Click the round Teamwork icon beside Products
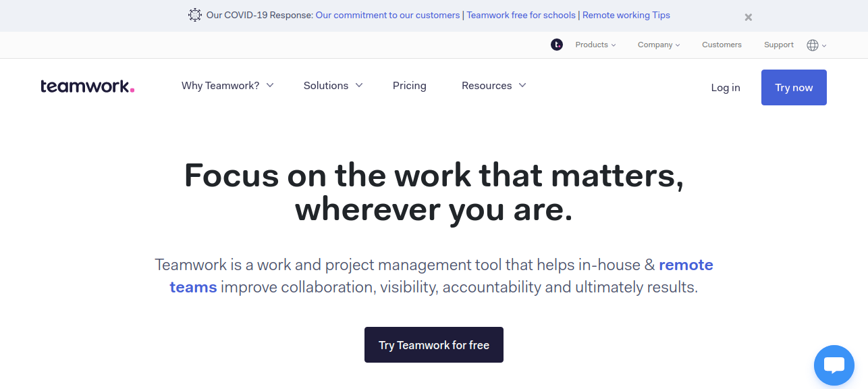 pos(557,45)
